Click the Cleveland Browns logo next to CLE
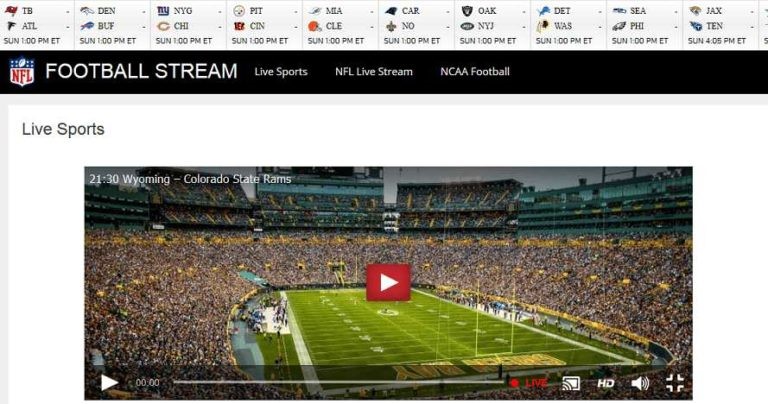768x404 pixels. [x=314, y=26]
